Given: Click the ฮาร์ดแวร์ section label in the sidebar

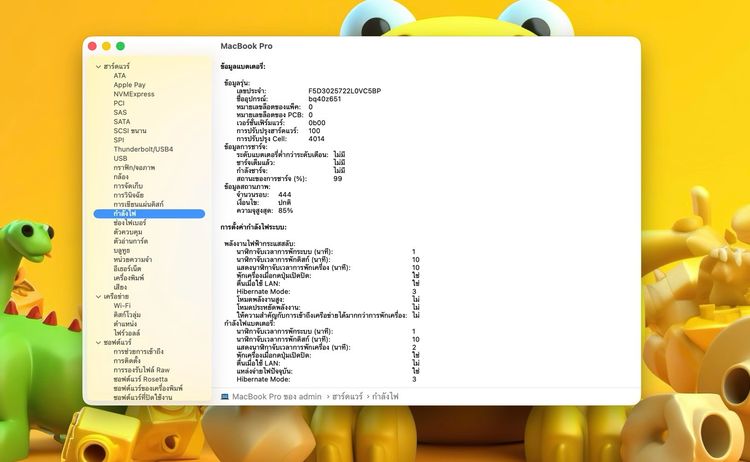Looking at the screenshot, I should tap(116, 66).
